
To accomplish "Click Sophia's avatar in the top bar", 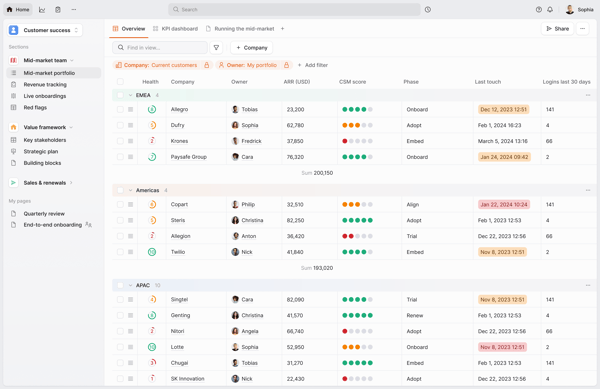I will [569, 10].
